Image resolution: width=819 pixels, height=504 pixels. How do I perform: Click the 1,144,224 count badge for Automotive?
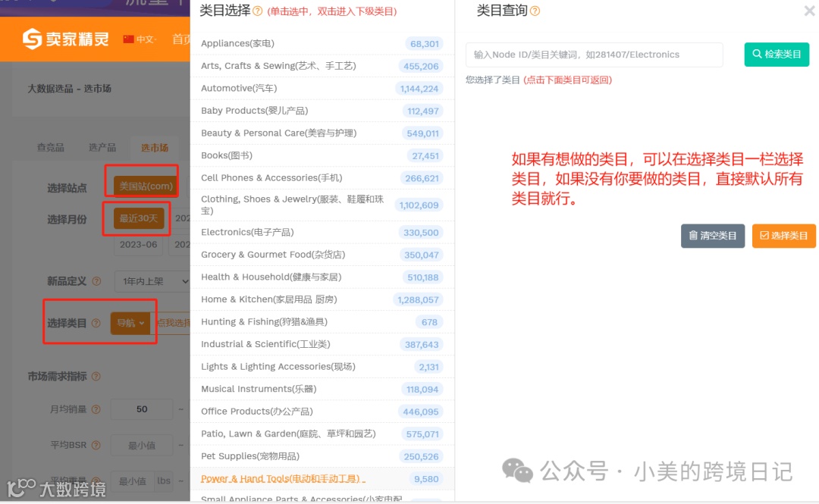pyautogui.click(x=419, y=89)
